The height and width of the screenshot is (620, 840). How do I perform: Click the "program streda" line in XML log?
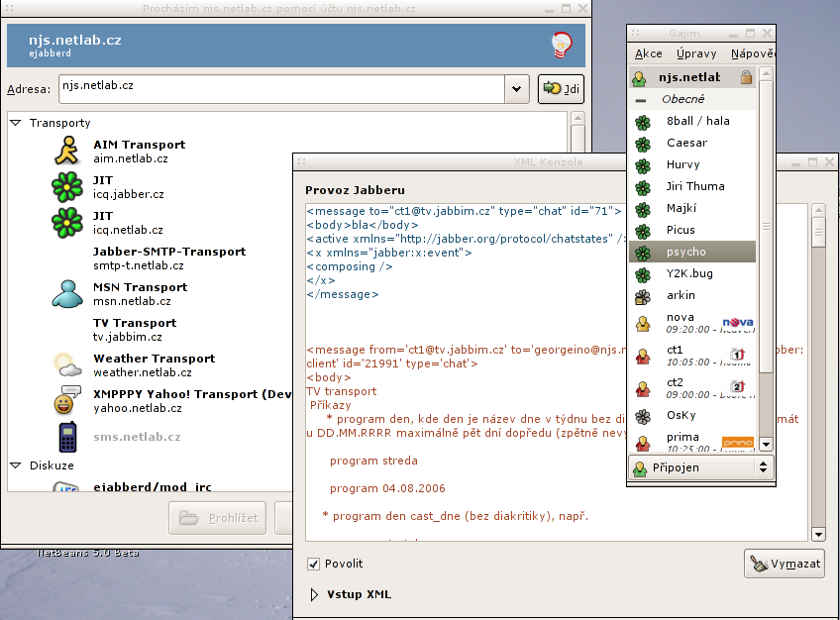pos(373,461)
